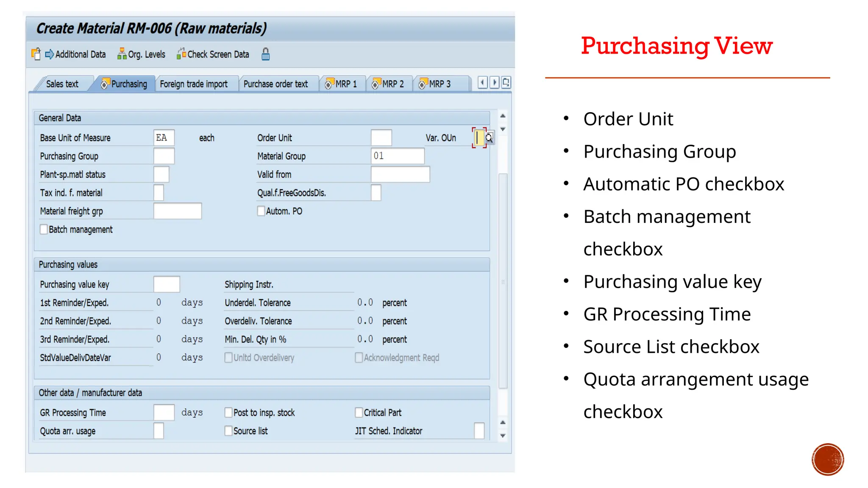Click the vertical scrollbar thumb

pyautogui.click(x=503, y=281)
